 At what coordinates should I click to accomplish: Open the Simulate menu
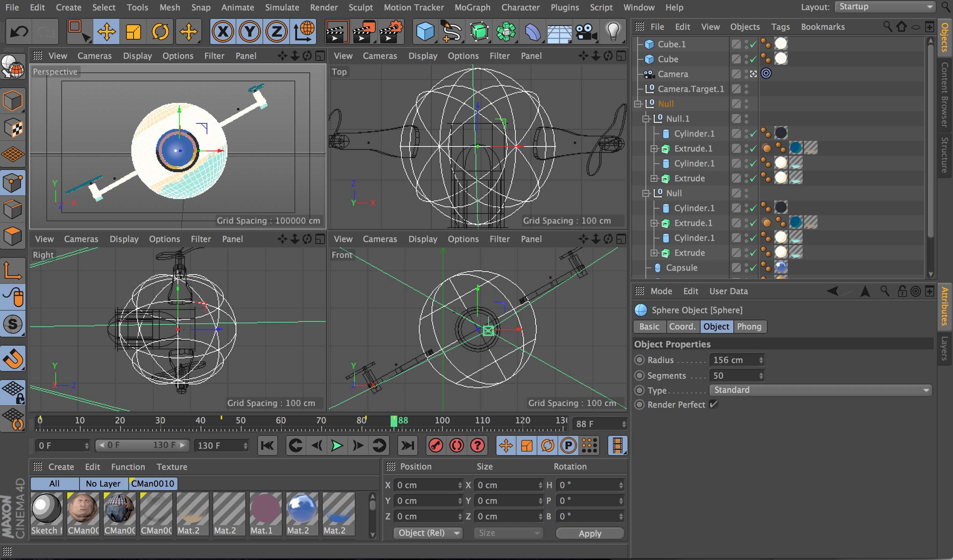coord(282,7)
